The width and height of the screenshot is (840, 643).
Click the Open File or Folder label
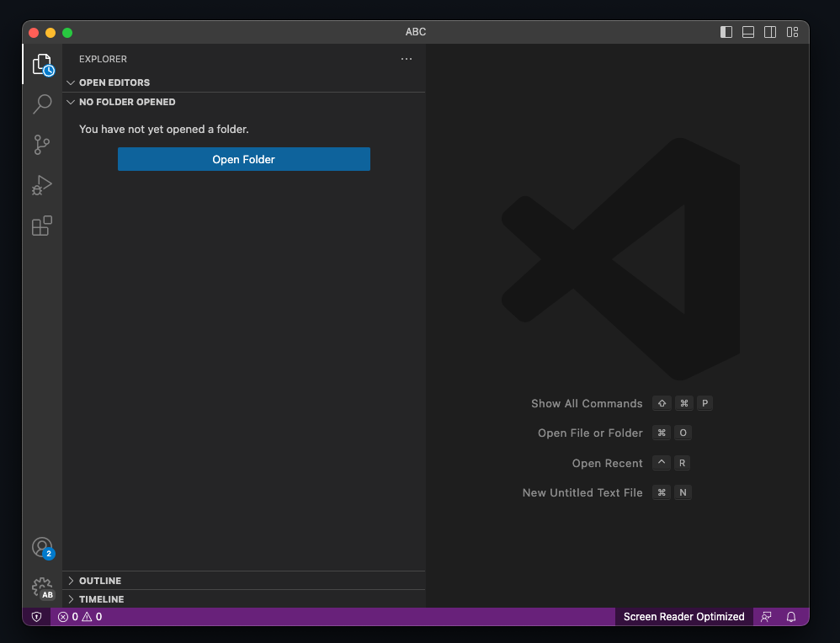coord(590,433)
